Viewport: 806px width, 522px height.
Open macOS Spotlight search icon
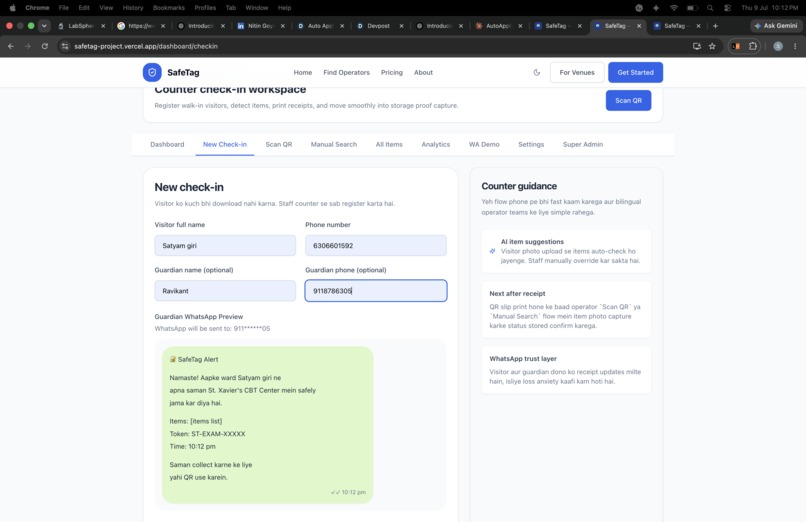pyautogui.click(x=710, y=8)
